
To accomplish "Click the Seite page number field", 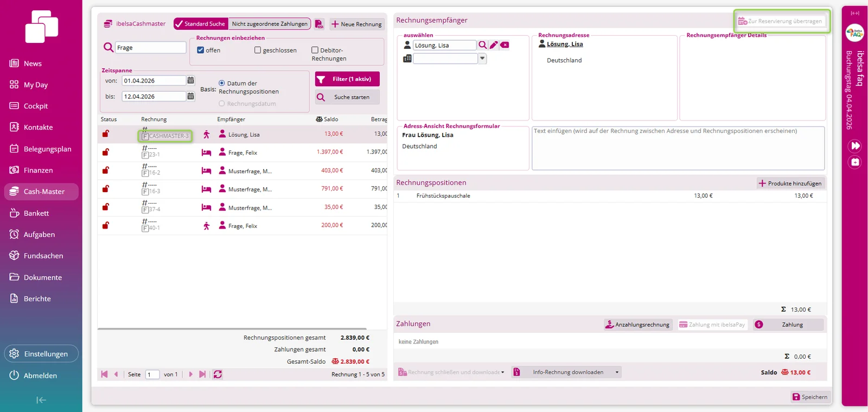I will click(x=152, y=375).
